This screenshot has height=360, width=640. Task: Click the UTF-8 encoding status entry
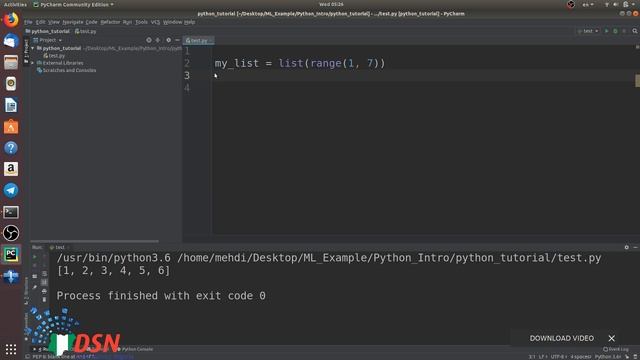[x=558, y=357]
